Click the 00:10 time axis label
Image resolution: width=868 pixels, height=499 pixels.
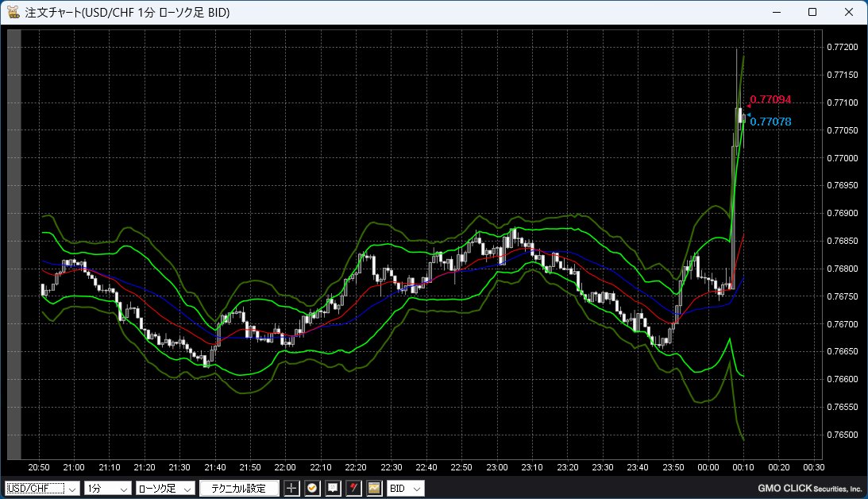pos(743,467)
